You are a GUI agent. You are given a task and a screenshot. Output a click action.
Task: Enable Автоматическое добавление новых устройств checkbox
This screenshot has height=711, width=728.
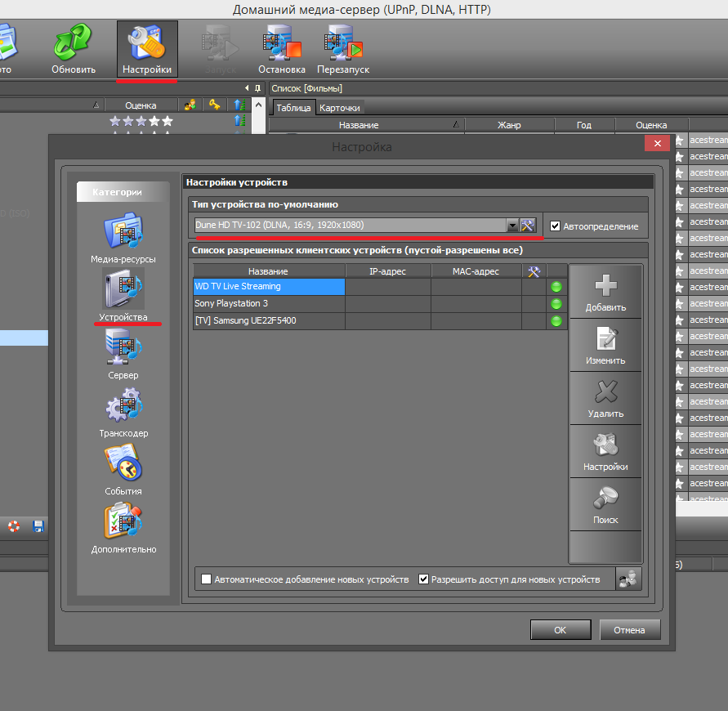(207, 579)
